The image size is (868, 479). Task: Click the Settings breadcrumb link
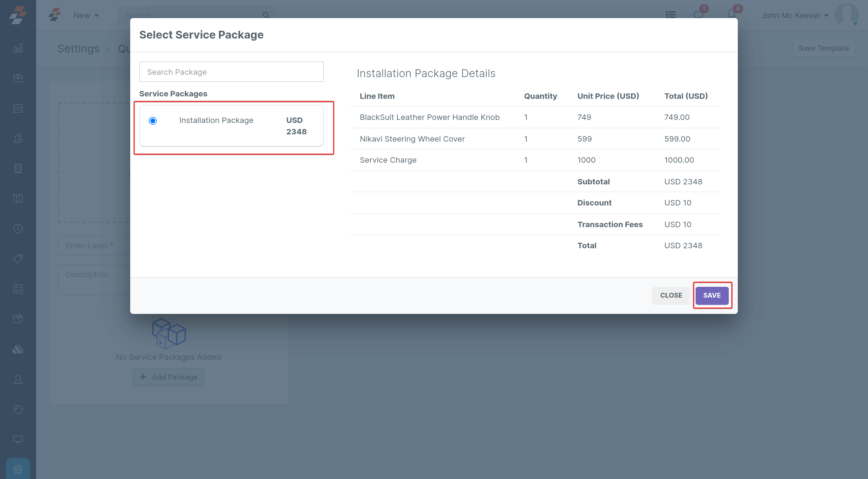point(78,49)
